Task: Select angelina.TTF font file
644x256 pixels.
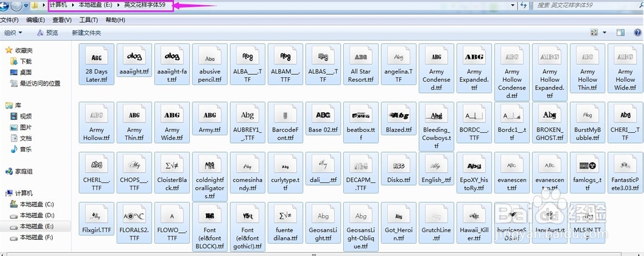Action: click(399, 64)
